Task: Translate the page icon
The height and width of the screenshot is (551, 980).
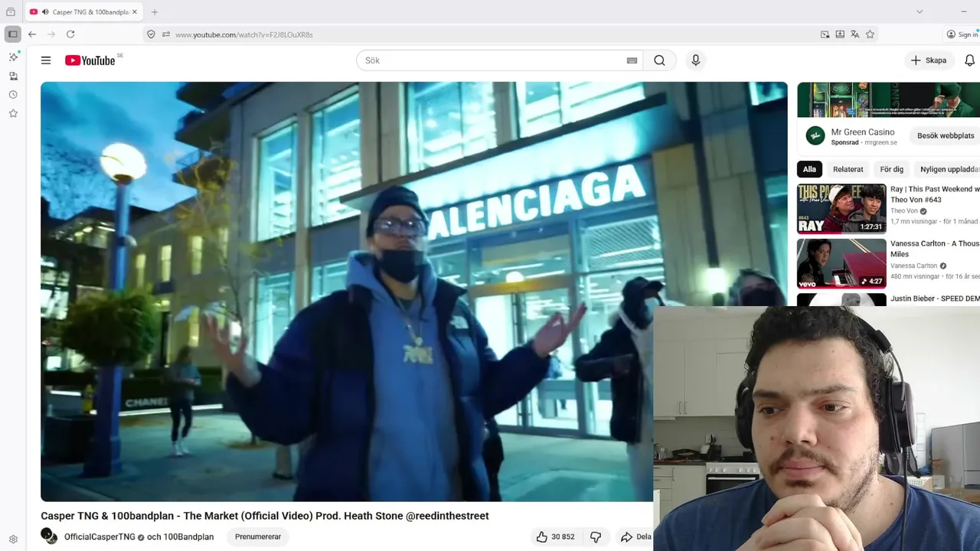Action: (x=855, y=34)
